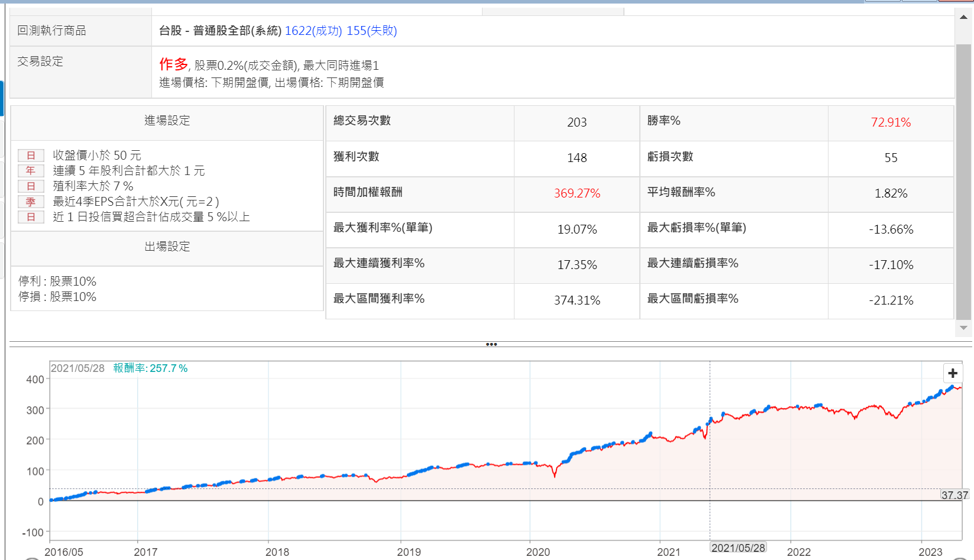Click the 季 badge beside 最近4季EPS condition
Viewport: 974px width, 560px height.
(x=31, y=202)
